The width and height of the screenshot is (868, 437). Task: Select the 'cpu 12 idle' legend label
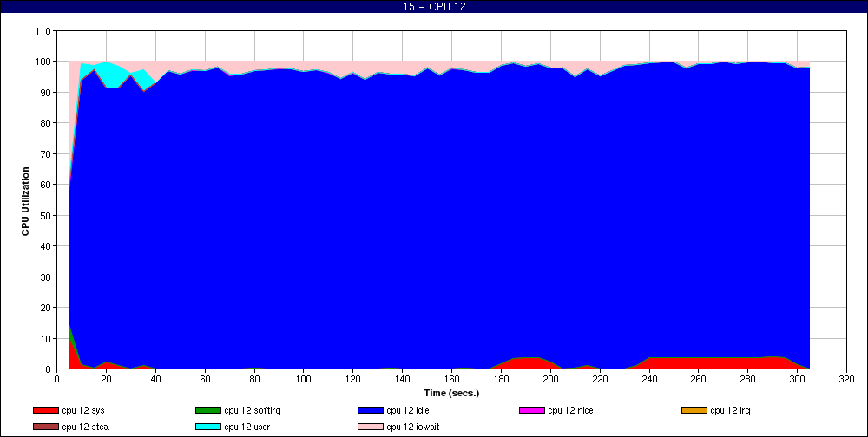407,410
